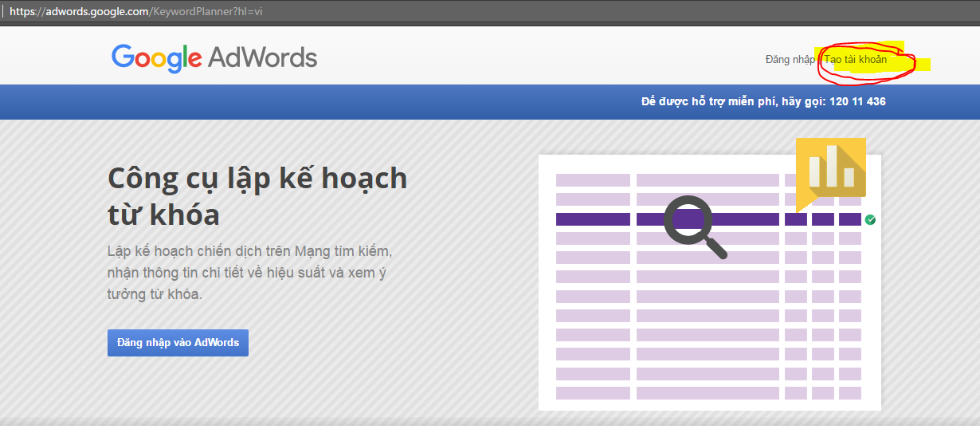The width and height of the screenshot is (980, 437).
Task: Click the Đăng nhập vào AdWords button
Action: point(178,343)
